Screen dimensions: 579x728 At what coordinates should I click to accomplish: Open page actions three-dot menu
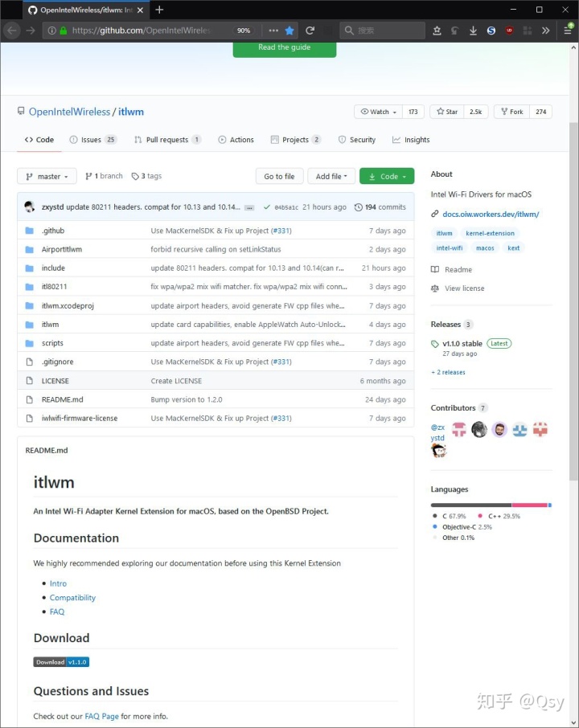point(273,31)
